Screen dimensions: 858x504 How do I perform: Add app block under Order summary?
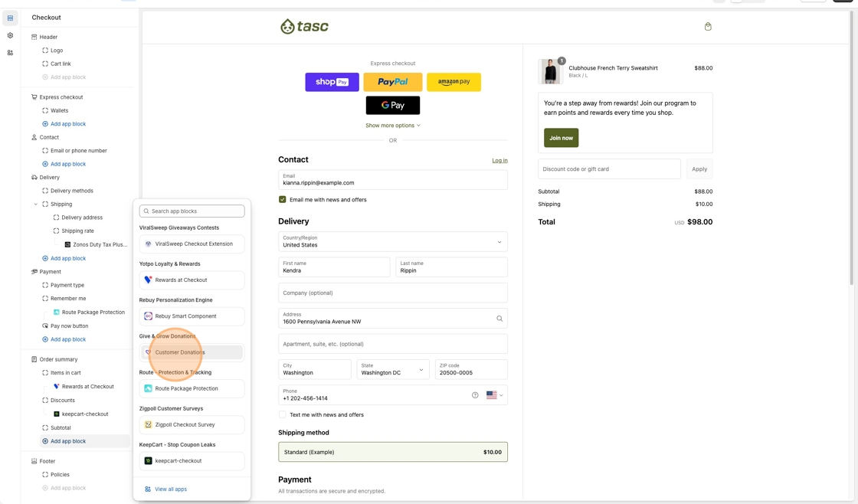(x=68, y=441)
